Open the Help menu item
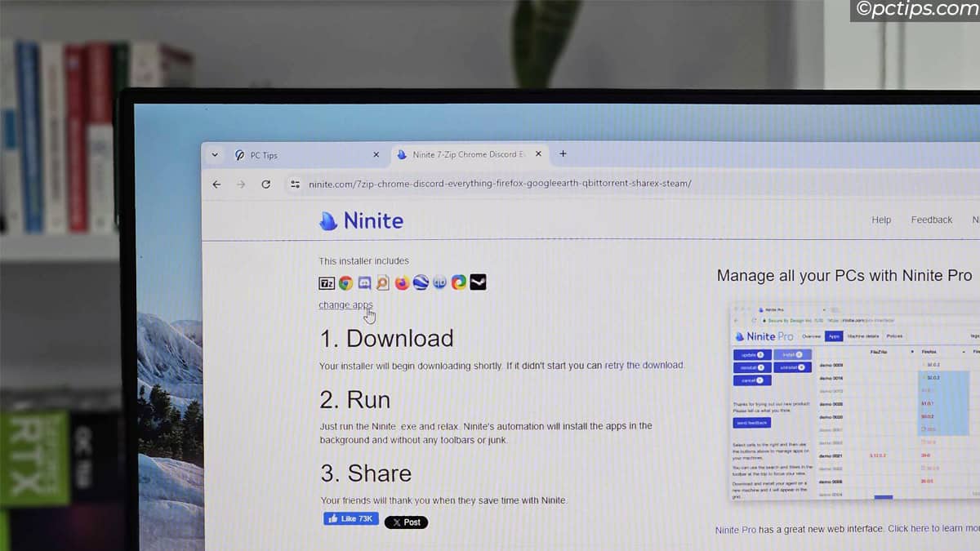This screenshot has height=551, width=980. 880,220
